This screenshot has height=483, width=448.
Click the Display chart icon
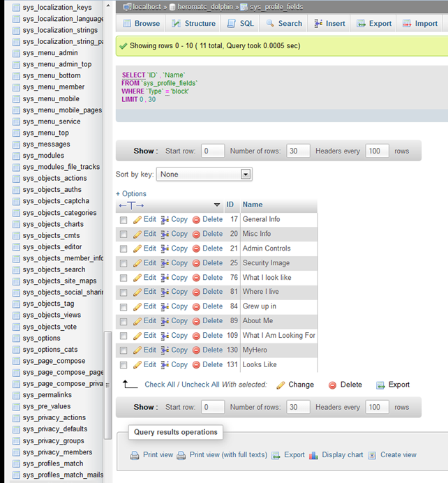coord(315,455)
